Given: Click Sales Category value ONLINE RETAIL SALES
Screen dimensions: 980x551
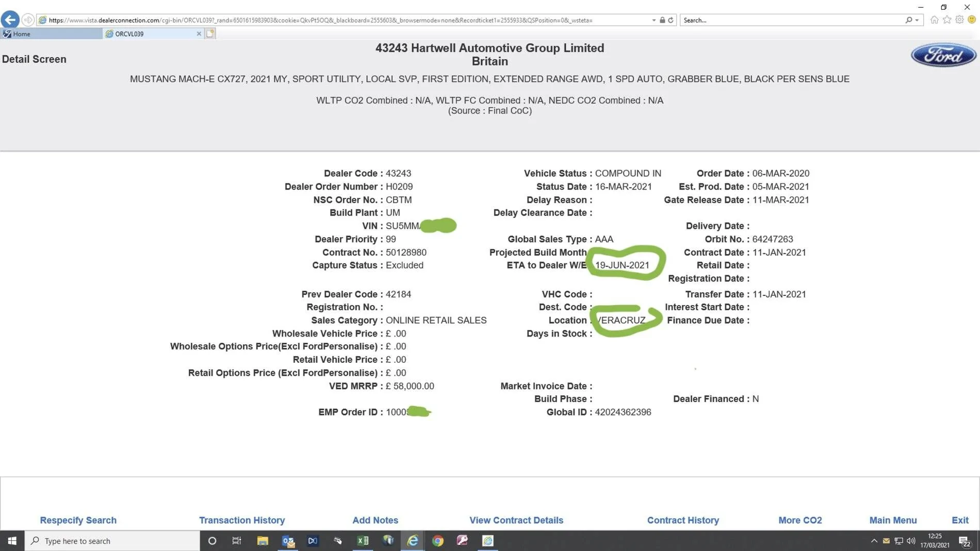Looking at the screenshot, I should (436, 321).
